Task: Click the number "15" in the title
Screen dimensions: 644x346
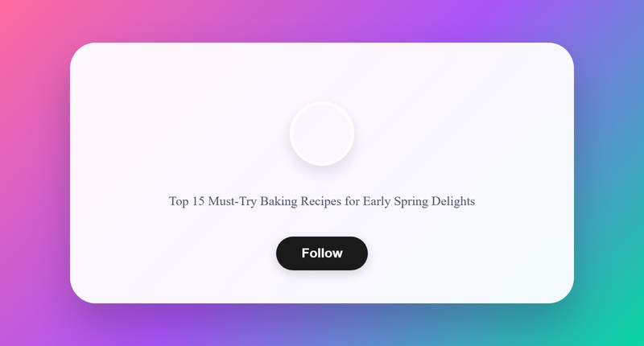Action: tap(198, 201)
